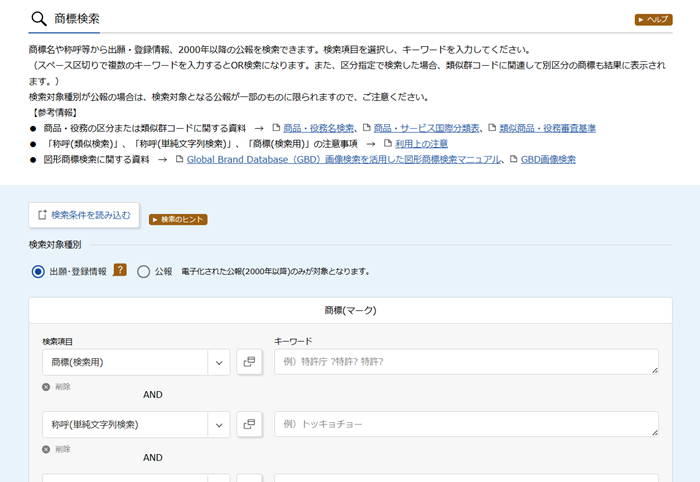Open the 商品・サービス国際分類表 link
This screenshot has height=482, width=700.
(426, 129)
